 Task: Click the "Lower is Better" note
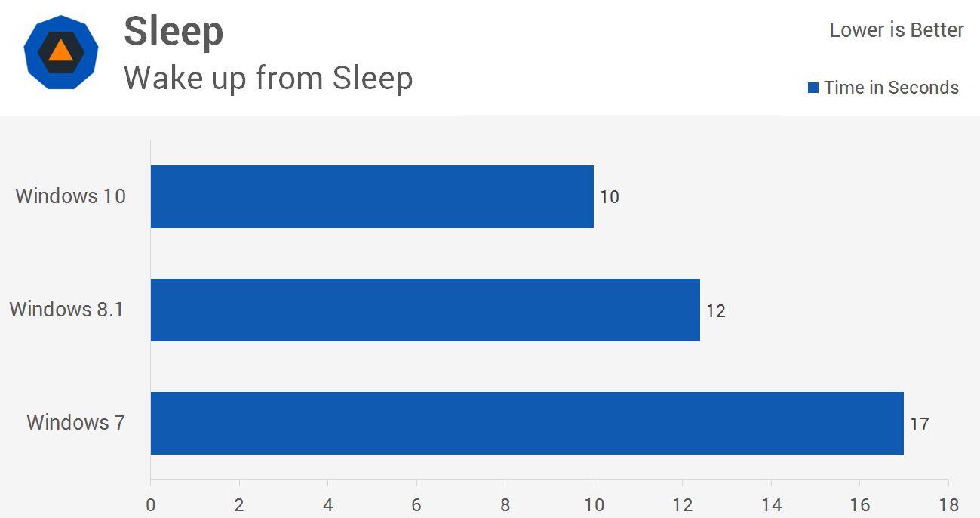(x=896, y=30)
